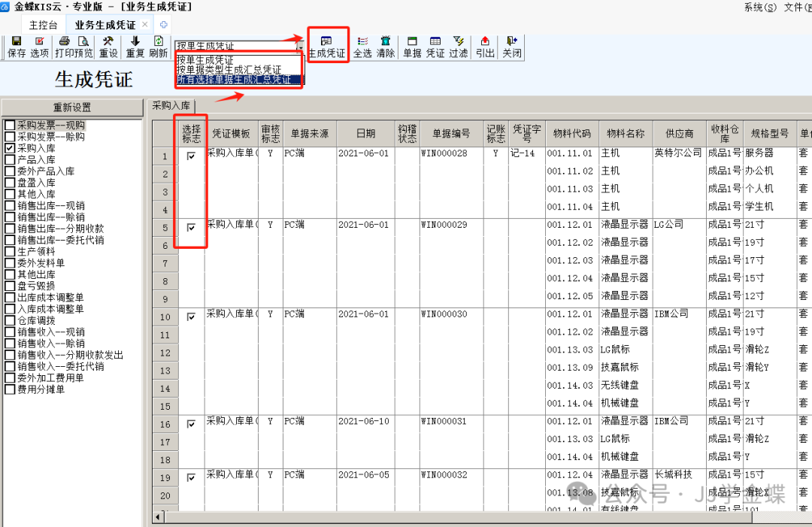Click the 清除 clear selection icon
This screenshot has width=812, height=527.
pyautogui.click(x=386, y=47)
